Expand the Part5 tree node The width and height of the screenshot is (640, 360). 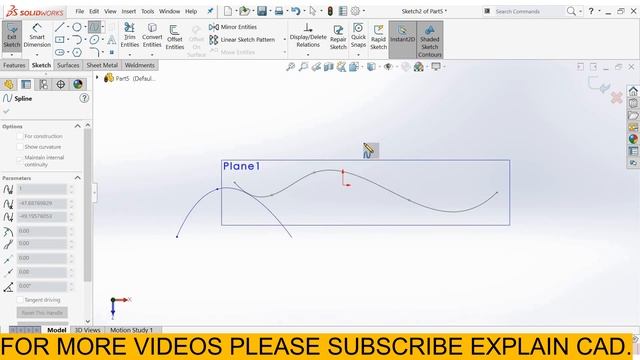(97, 77)
